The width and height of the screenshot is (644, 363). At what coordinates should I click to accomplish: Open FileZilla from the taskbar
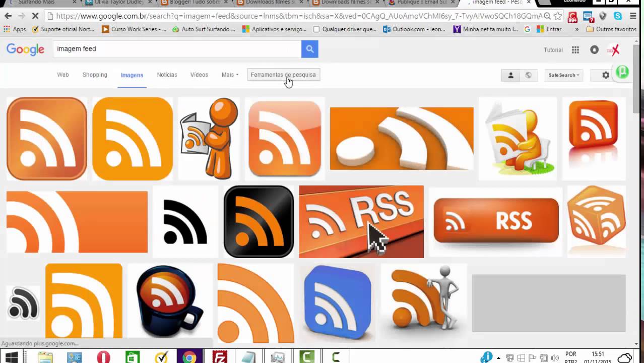(220, 357)
